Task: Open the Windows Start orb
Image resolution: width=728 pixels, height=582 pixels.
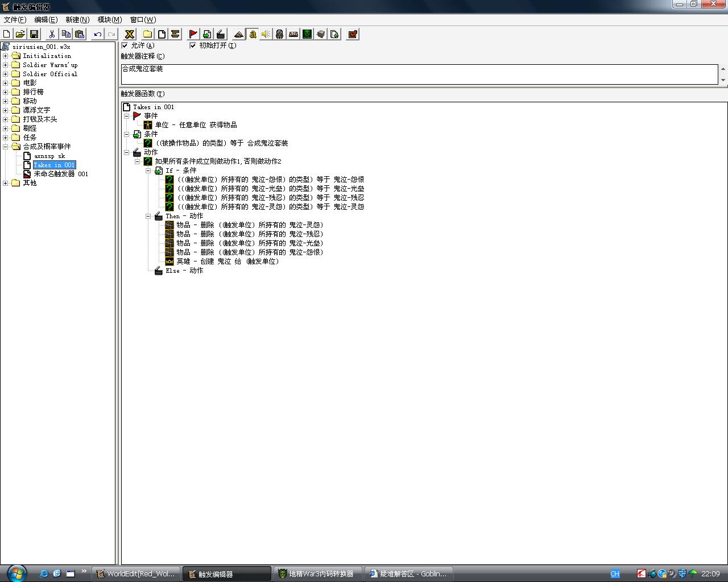Action: click(16, 573)
